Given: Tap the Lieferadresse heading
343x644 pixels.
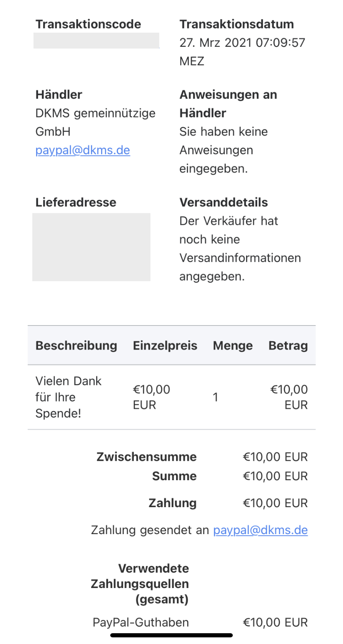Looking at the screenshot, I should [76, 202].
